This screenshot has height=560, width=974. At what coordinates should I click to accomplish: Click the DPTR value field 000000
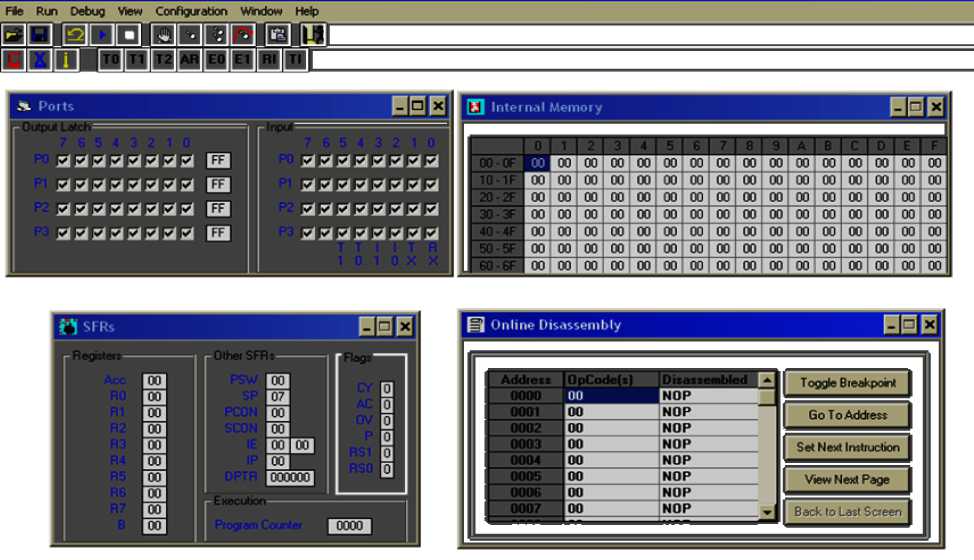pyautogui.click(x=290, y=477)
